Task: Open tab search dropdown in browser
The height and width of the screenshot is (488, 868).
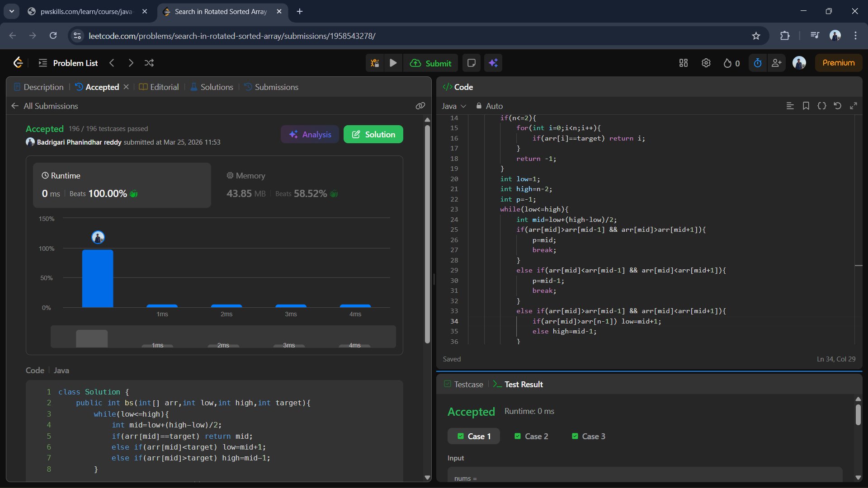Action: [12, 11]
